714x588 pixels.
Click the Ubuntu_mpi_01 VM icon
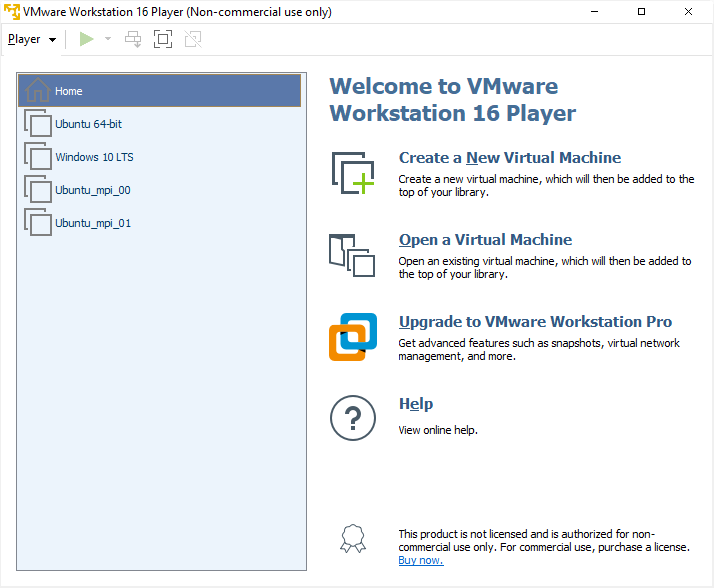coord(38,222)
